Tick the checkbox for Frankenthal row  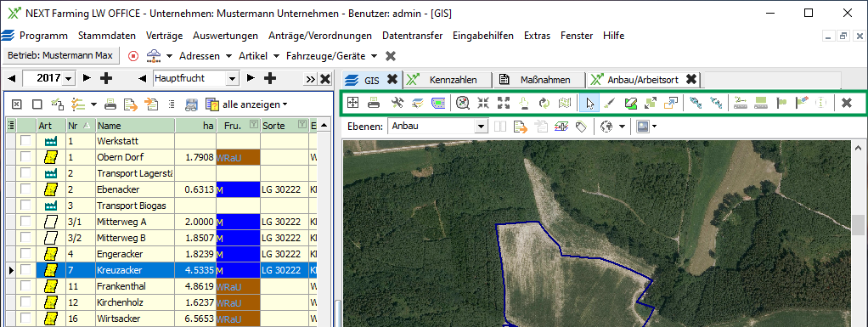25,286
